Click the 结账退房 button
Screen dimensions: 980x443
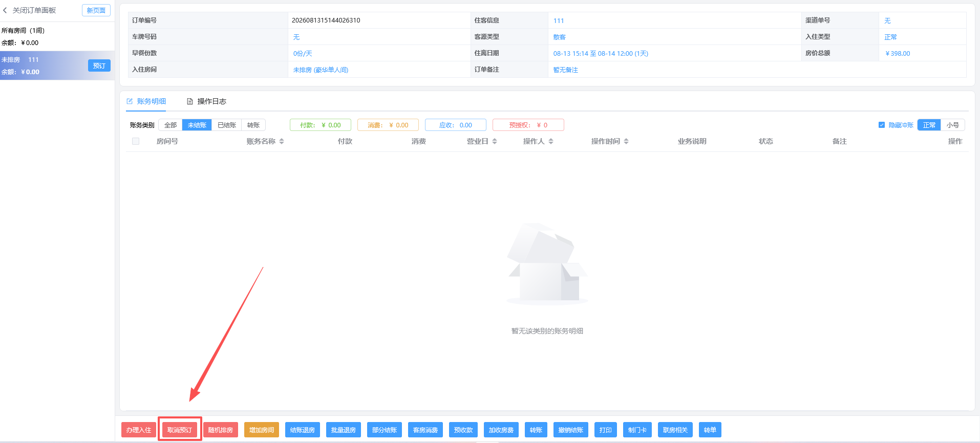pos(303,430)
